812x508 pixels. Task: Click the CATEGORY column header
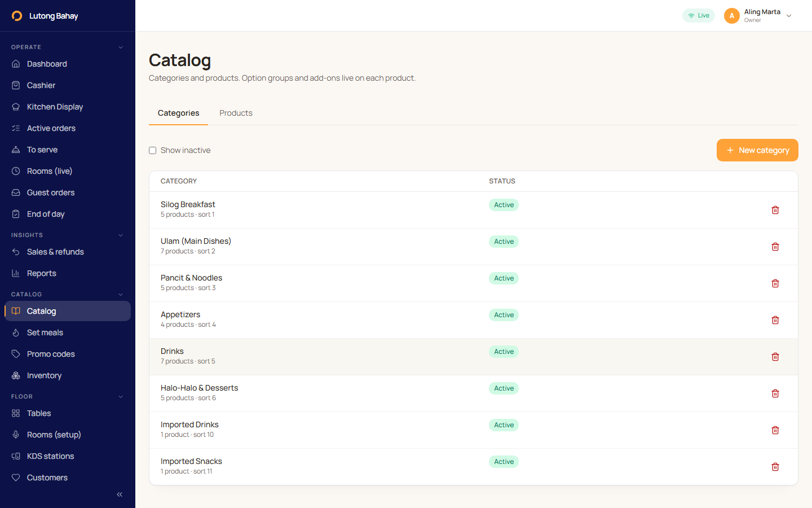point(179,181)
